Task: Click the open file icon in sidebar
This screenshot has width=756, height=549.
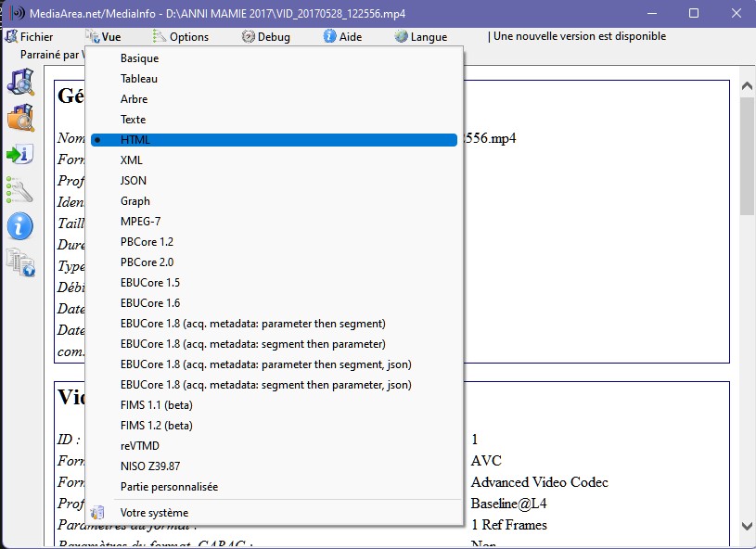Action: coord(19,83)
